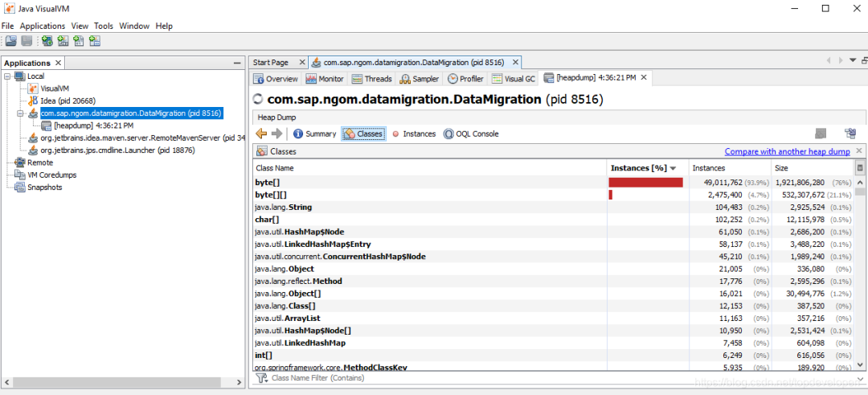The image size is (868, 395).
Task: Click the classes table vertical scrollbar down arrow
Action: (x=860, y=364)
